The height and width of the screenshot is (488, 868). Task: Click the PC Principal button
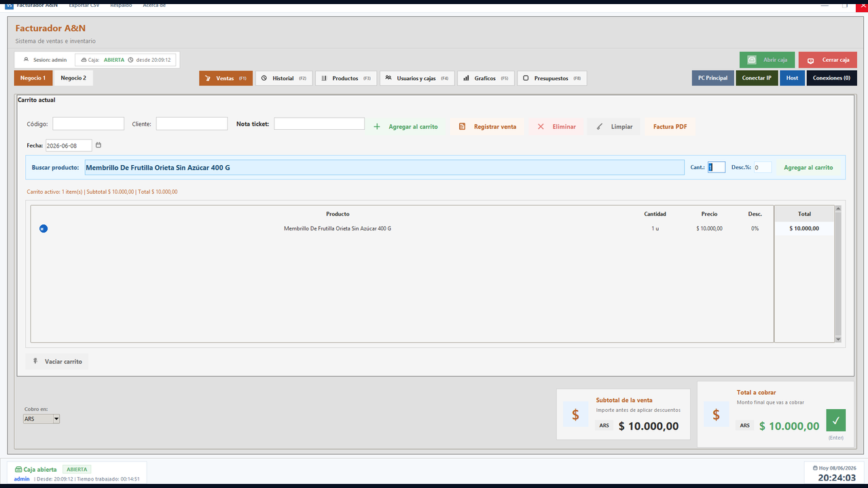[713, 78]
